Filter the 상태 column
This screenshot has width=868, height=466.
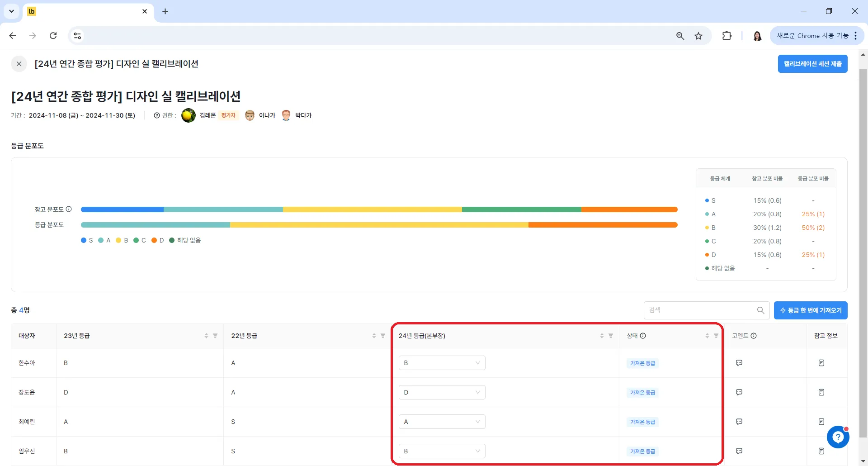(x=716, y=336)
